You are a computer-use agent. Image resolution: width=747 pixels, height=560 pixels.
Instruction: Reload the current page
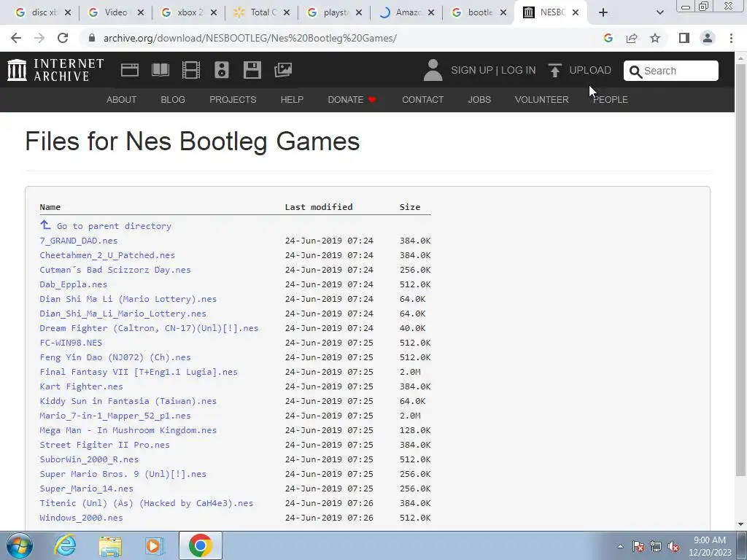63,38
